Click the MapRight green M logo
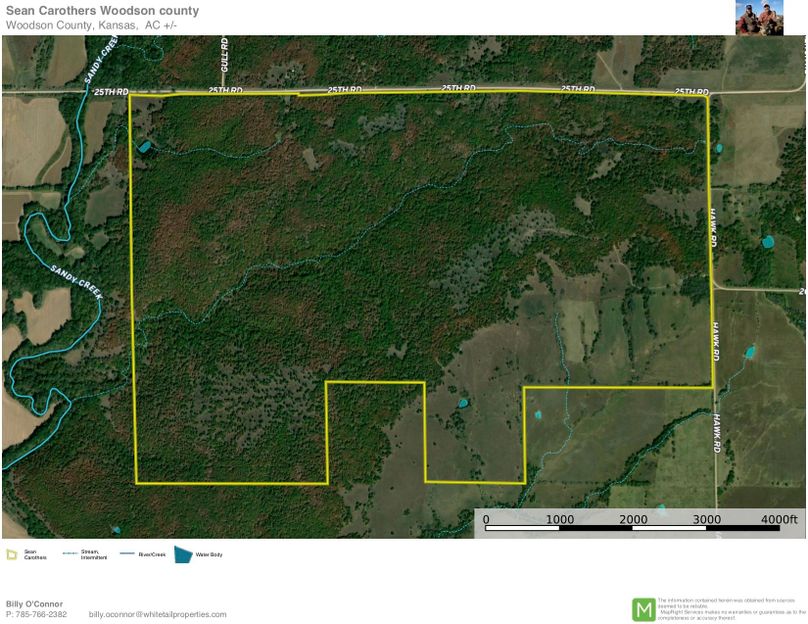The height and width of the screenshot is (624, 808). click(x=643, y=608)
